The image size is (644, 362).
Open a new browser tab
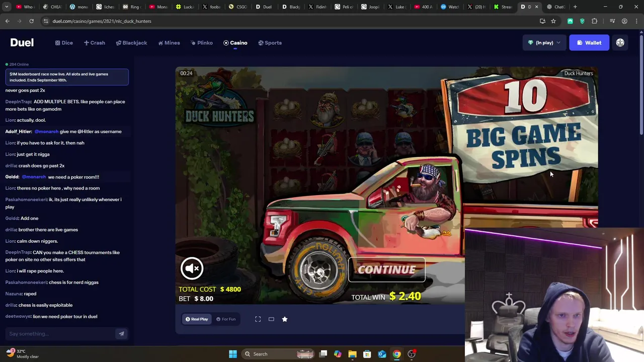[x=575, y=7]
